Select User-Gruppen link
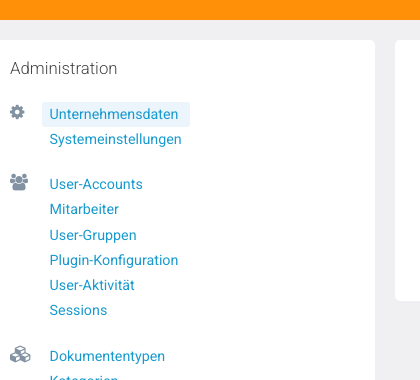This screenshot has width=420, height=380. tap(93, 235)
